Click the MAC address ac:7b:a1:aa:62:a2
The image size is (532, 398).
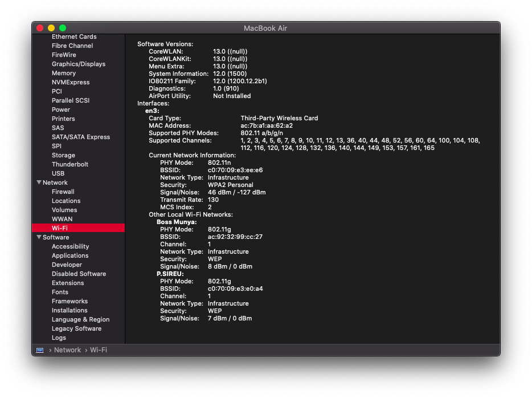[267, 125]
